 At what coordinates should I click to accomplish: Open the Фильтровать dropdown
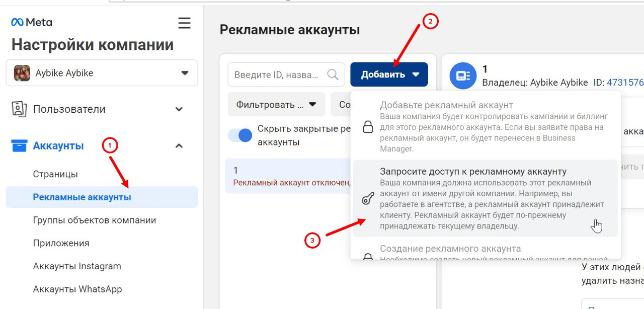276,105
